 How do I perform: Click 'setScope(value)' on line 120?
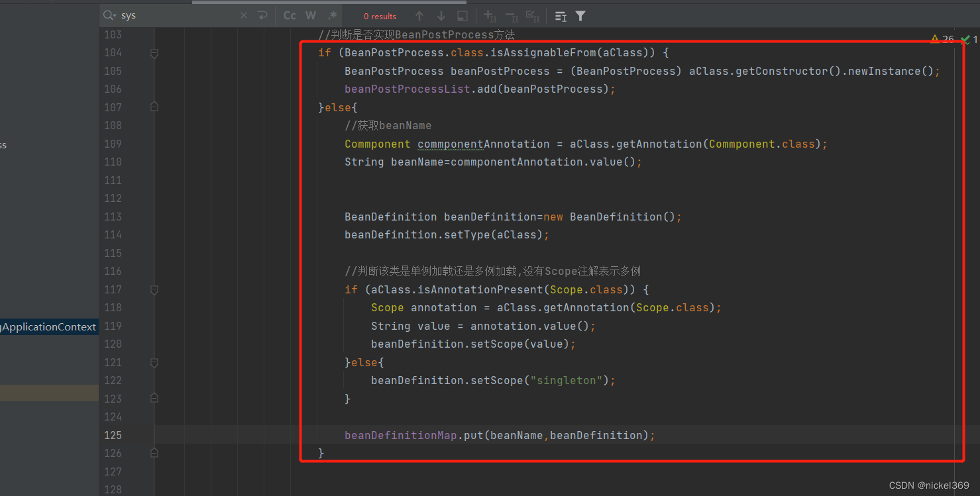point(520,344)
